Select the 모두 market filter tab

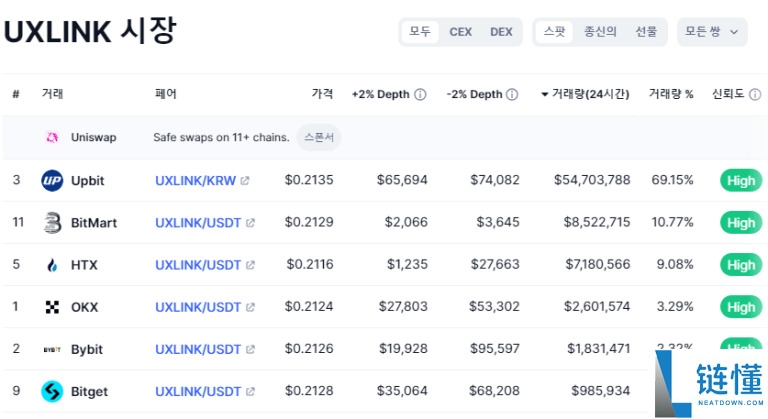pyautogui.click(x=420, y=32)
